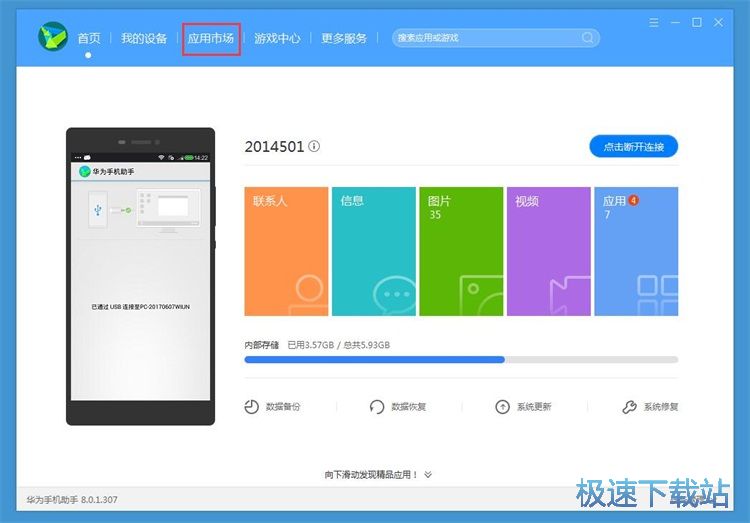Click the 数据恢复 restore arrow icon
Screen dimensions: 750x523
point(376,407)
